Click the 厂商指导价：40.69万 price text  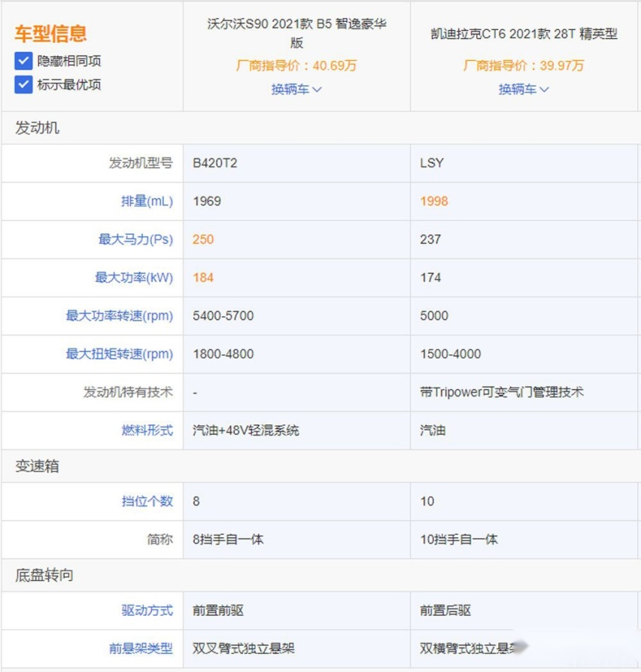point(296,65)
